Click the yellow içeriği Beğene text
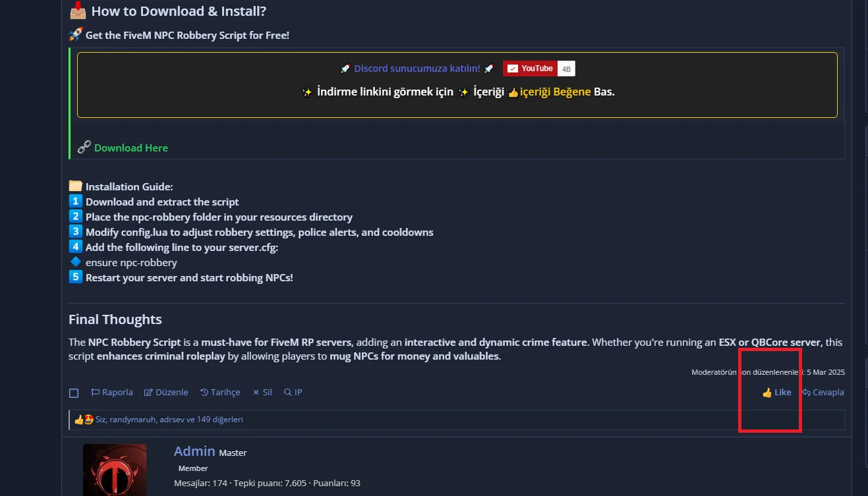The height and width of the screenshot is (496, 868). point(555,92)
